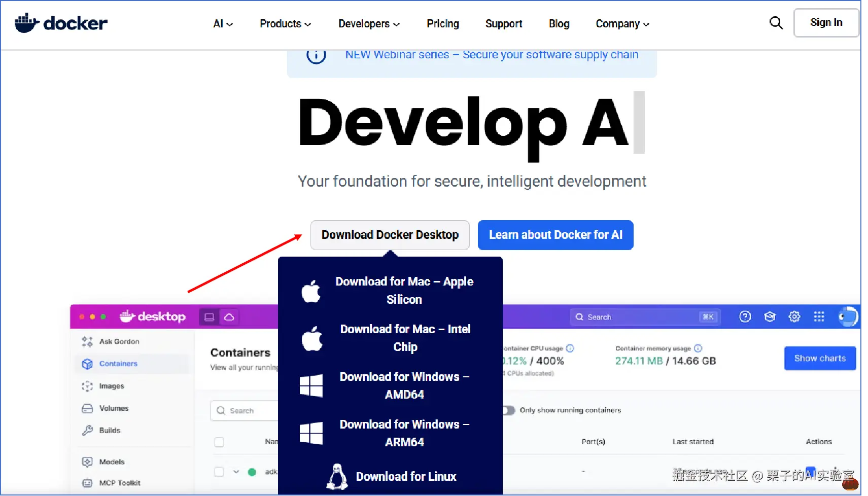Open the NEW Webinar series link
The image size is (868, 496).
(x=492, y=55)
